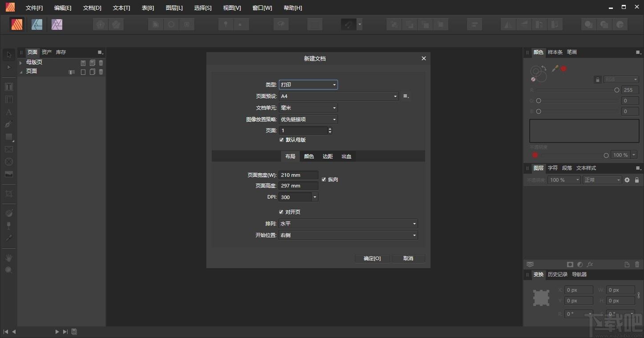Open the 视图[V] menu
The width and height of the screenshot is (644, 338).
pyautogui.click(x=232, y=8)
